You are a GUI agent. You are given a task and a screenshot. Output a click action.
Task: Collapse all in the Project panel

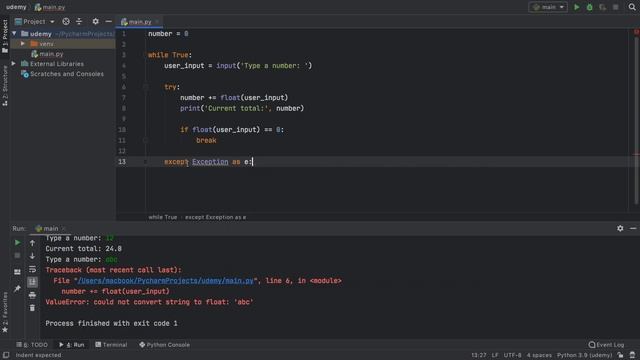point(79,21)
